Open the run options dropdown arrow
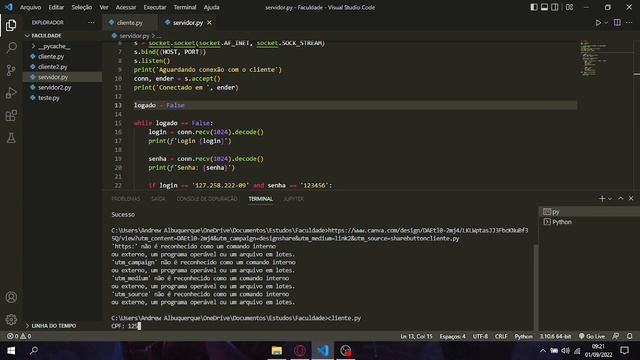The width and height of the screenshot is (640, 360). pyautogui.click(x=606, y=23)
